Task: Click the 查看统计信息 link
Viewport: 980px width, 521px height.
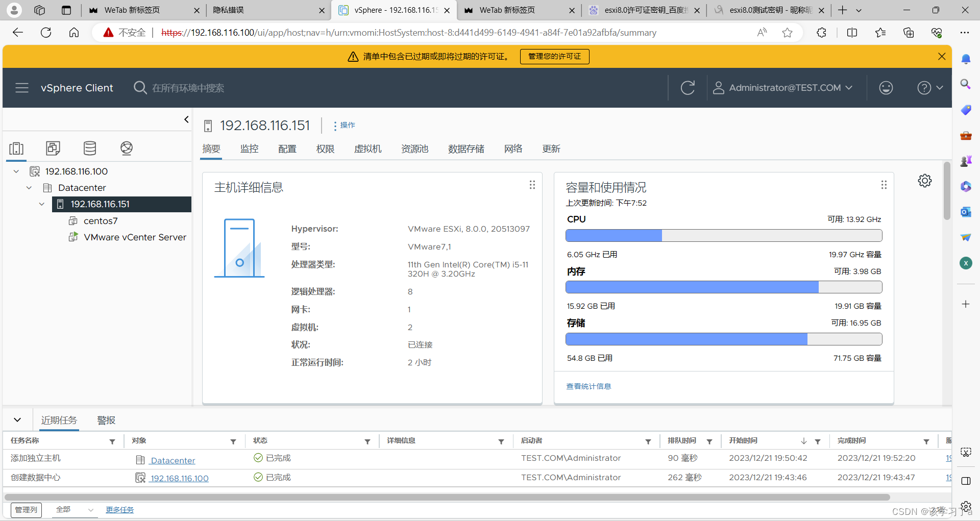Action: point(589,386)
